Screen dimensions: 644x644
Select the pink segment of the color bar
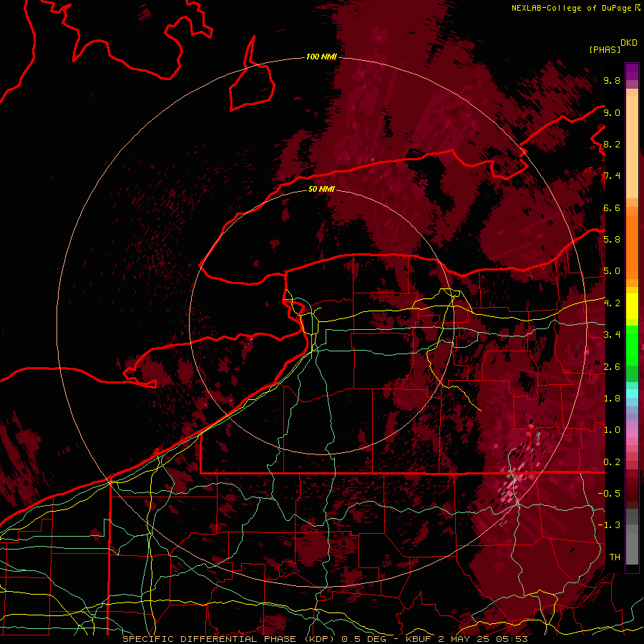(632, 434)
